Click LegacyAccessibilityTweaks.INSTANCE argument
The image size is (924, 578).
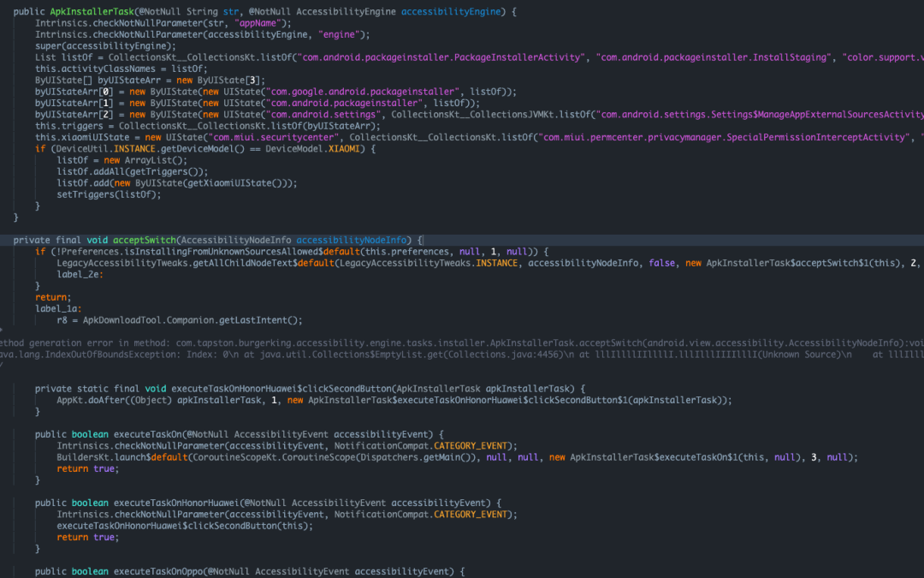point(429,263)
